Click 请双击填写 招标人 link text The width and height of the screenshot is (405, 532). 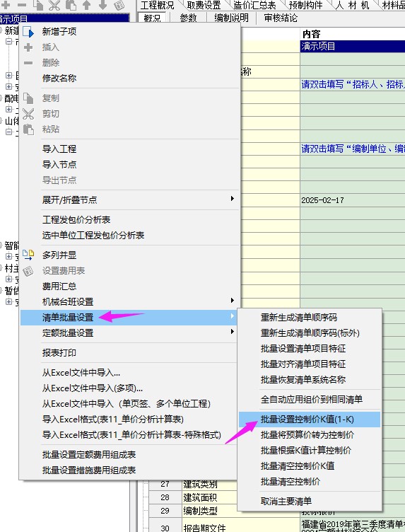353,84
